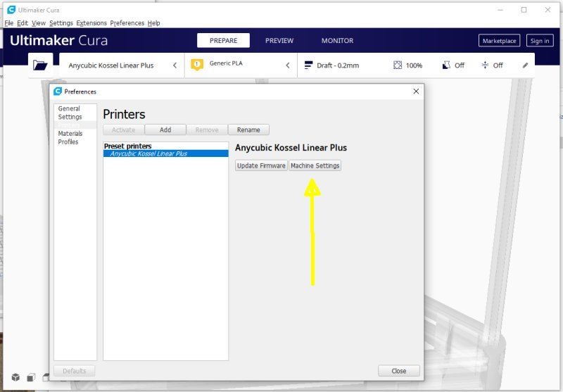Open the Settings menu
563x392 pixels.
[61, 23]
